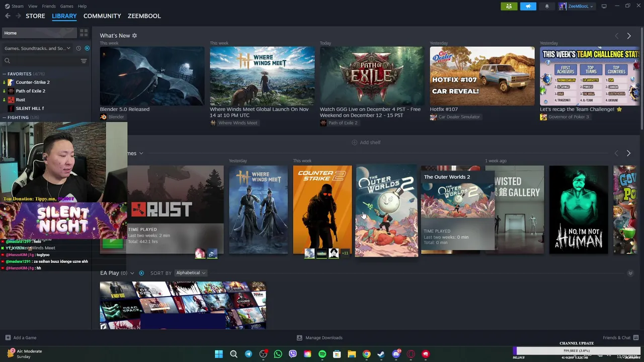Click the Home button in sidebar
Screen dimensions: 644x362
40,33
